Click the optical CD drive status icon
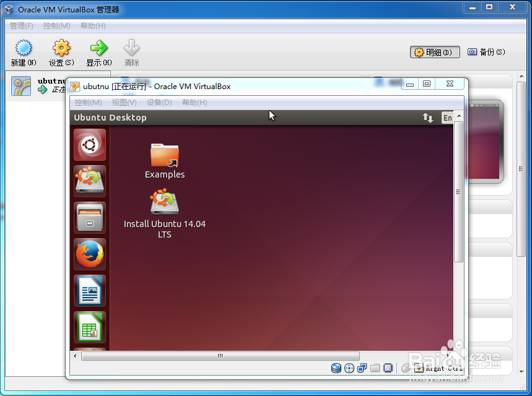This screenshot has width=532, height=396. (x=349, y=368)
